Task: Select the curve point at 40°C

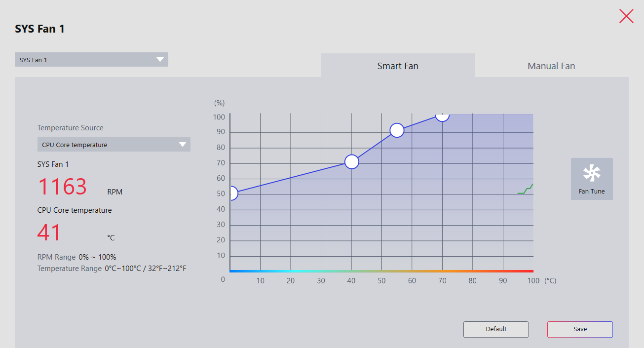Action: pos(351,162)
